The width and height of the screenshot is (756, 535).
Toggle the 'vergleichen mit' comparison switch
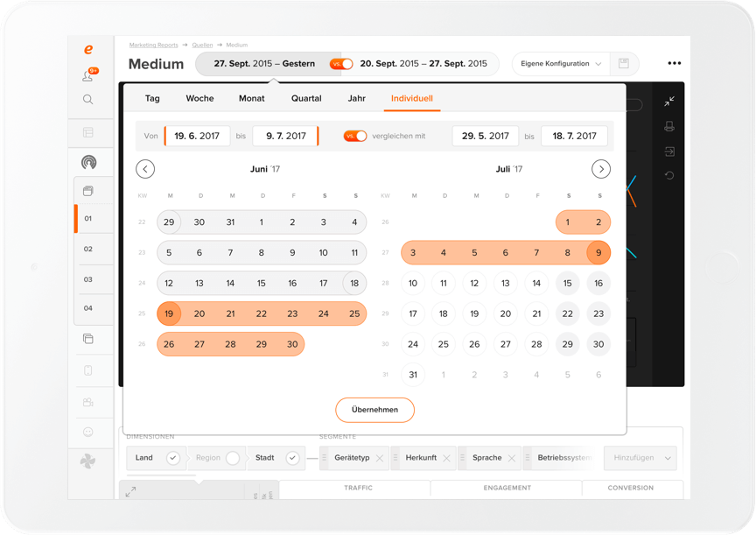tap(354, 136)
